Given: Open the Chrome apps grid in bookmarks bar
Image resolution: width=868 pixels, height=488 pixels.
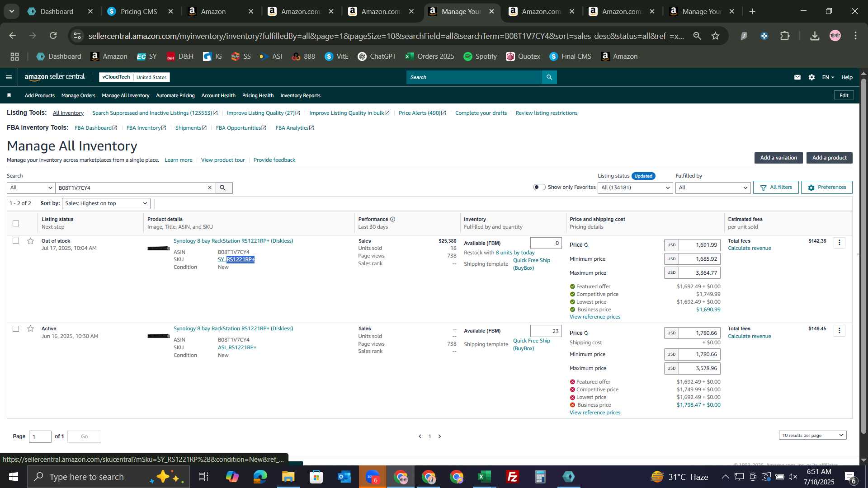Looking at the screenshot, I should [14, 56].
